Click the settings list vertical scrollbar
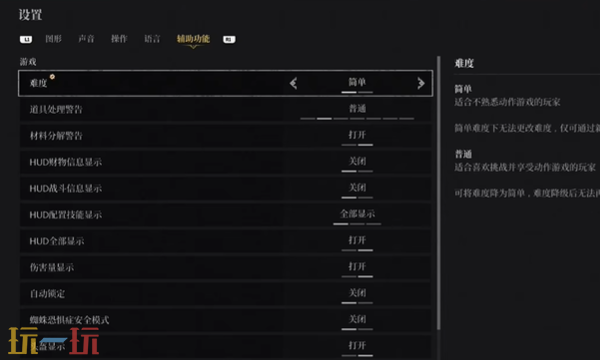 pos(439,193)
